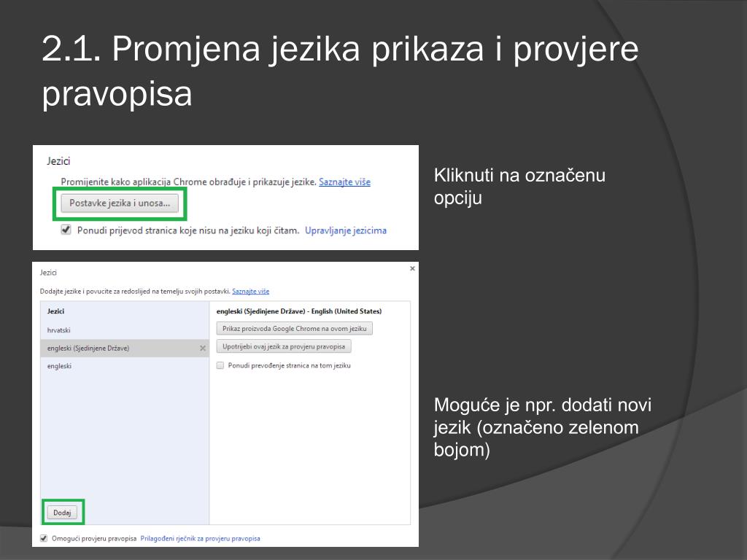Open the Saznajte više link in the Jezici dialog
The height and width of the screenshot is (560, 747).
click(251, 292)
